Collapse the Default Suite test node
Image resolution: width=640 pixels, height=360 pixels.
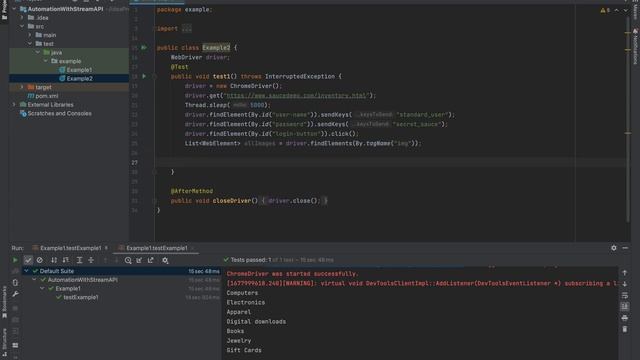click(27, 271)
